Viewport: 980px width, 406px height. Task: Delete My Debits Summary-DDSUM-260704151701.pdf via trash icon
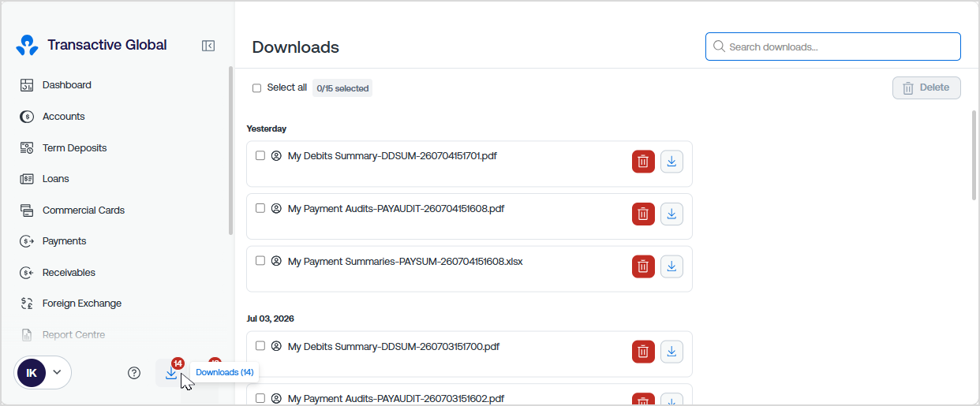tap(643, 162)
